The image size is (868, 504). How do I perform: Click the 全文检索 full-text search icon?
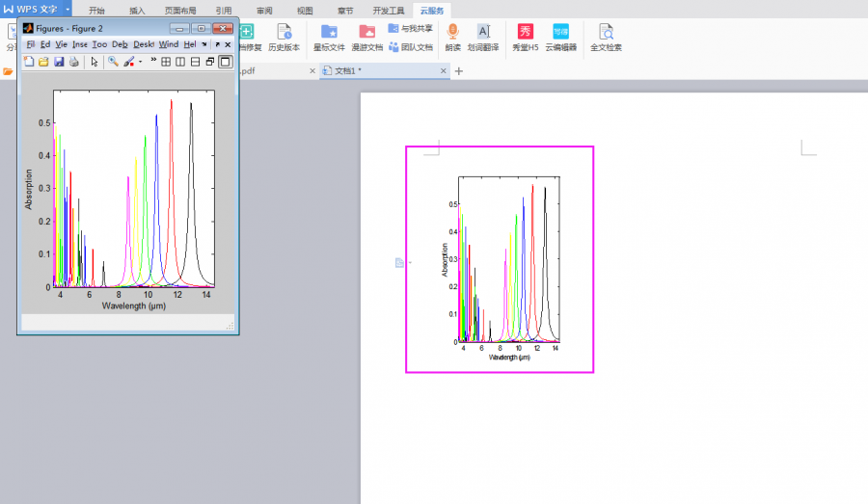(606, 32)
